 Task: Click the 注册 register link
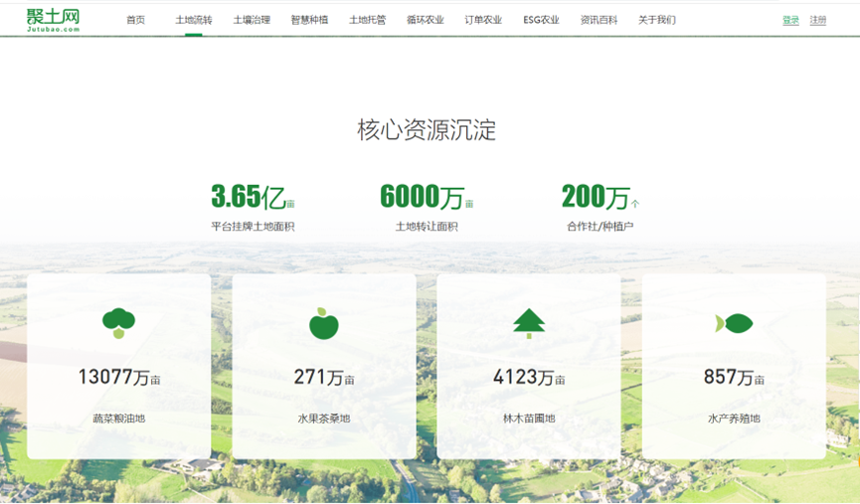(x=817, y=20)
